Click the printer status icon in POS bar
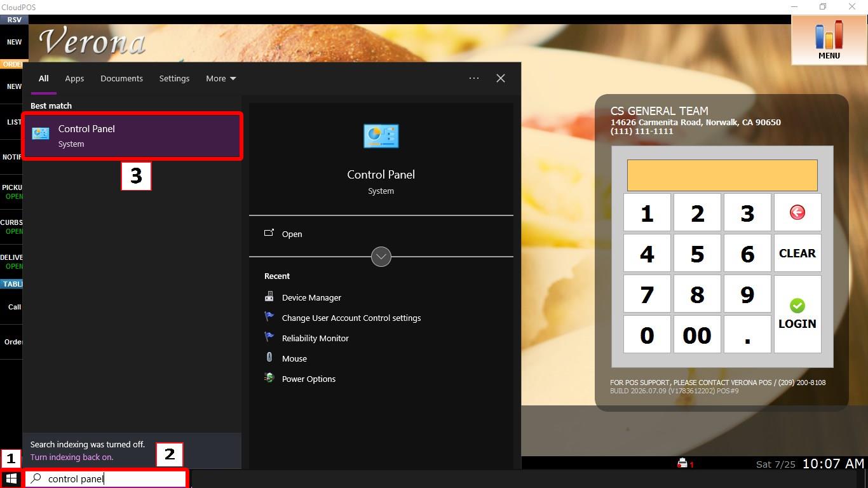Screen dimensions: 868x488 (x=682, y=463)
